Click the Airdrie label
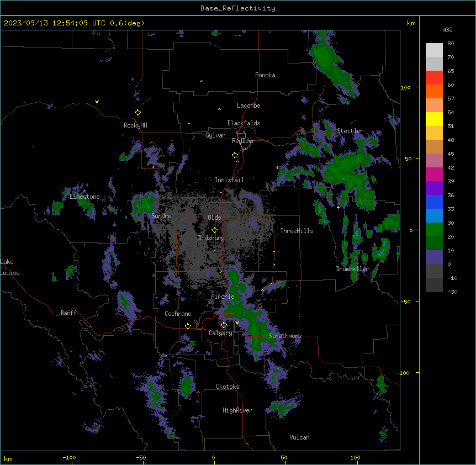The height and width of the screenshot is (465, 476). tap(223, 297)
